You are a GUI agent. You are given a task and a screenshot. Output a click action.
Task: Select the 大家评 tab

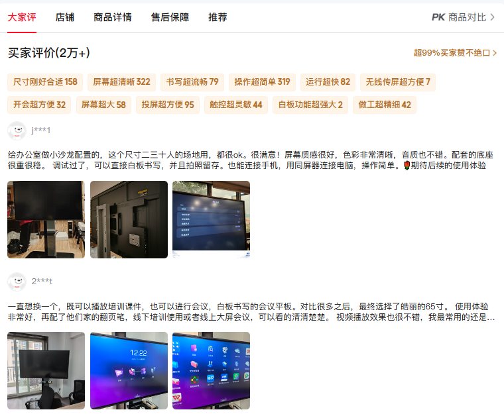point(22,17)
